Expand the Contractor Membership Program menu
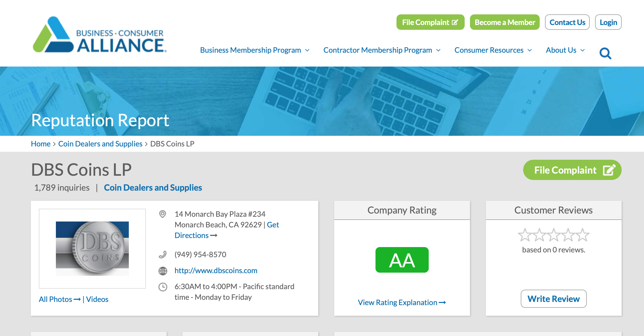The width and height of the screenshot is (644, 336). point(382,50)
